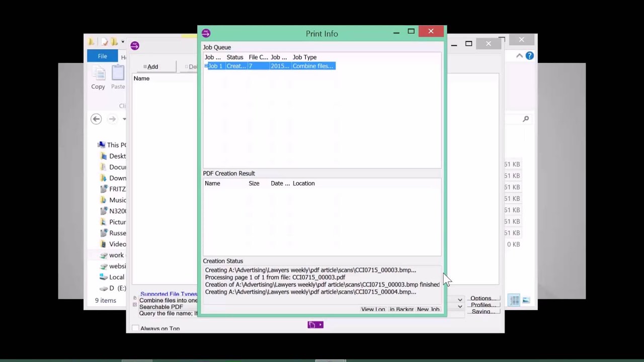
Task: Click the Combine files... job type cell
Action: [313, 66]
